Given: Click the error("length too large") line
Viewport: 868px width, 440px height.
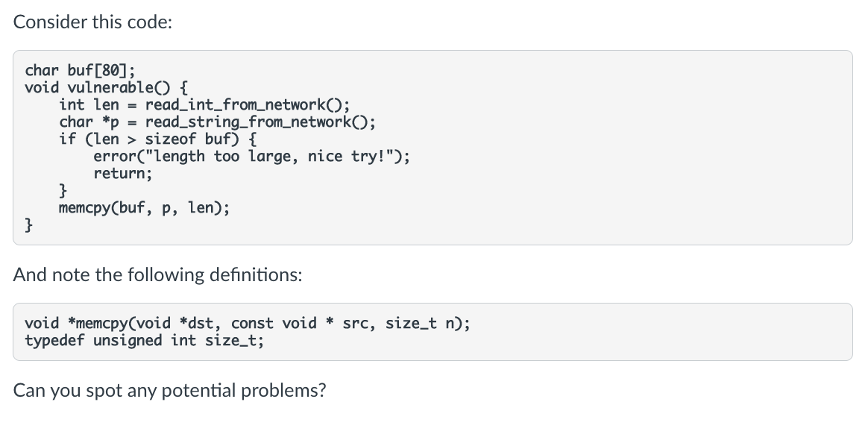Looking at the screenshot, I should (x=252, y=156).
